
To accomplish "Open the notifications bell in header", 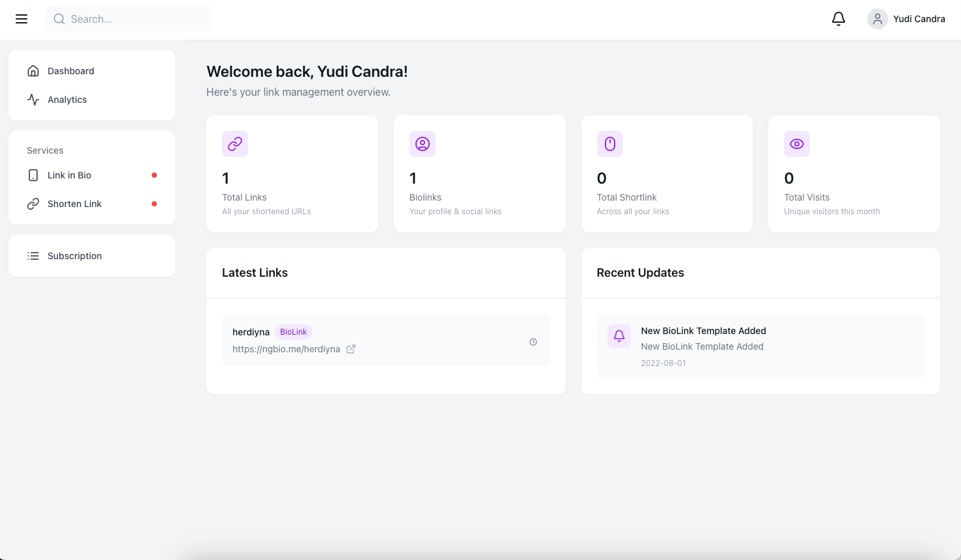I will pos(839,19).
